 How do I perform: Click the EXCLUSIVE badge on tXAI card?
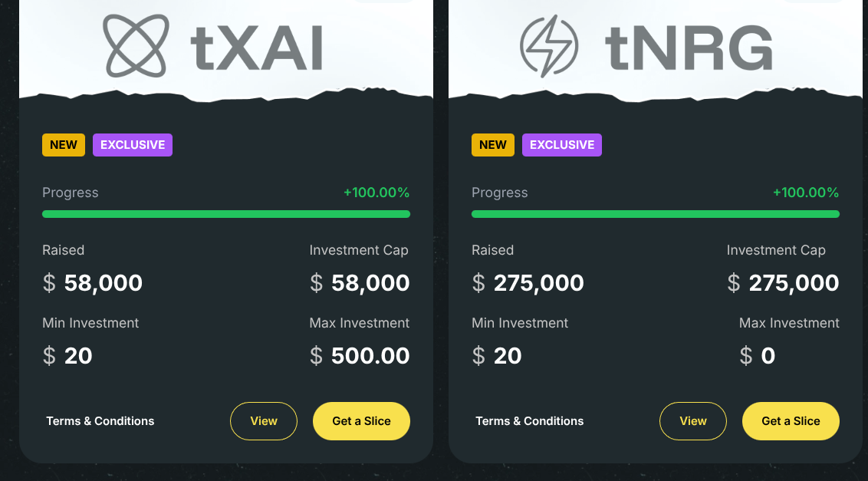(133, 145)
